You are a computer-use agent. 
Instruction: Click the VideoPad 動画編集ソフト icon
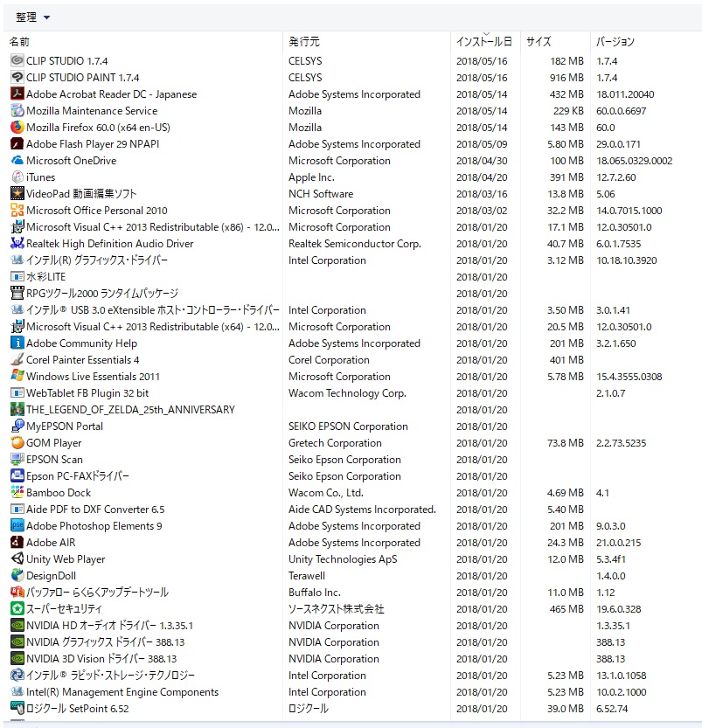tap(17, 193)
